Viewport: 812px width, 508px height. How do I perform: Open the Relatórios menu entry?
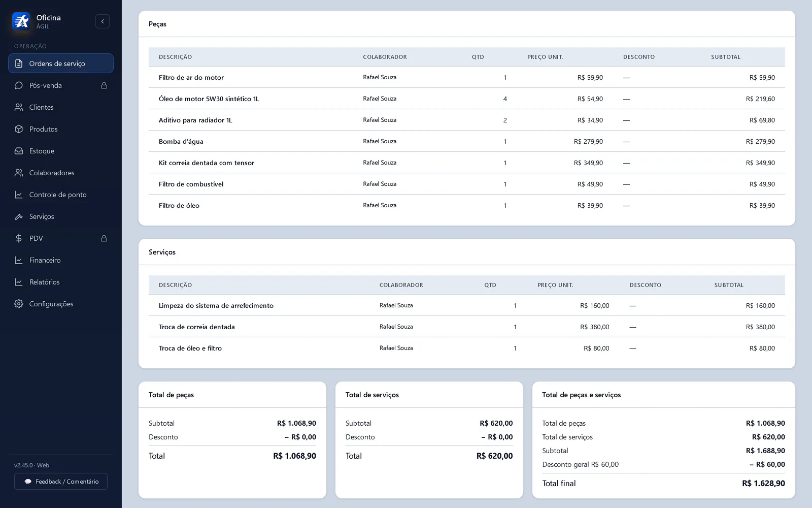click(61, 282)
